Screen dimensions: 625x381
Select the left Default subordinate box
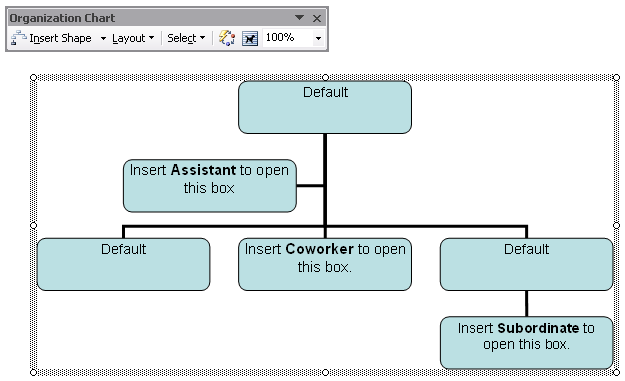124,264
